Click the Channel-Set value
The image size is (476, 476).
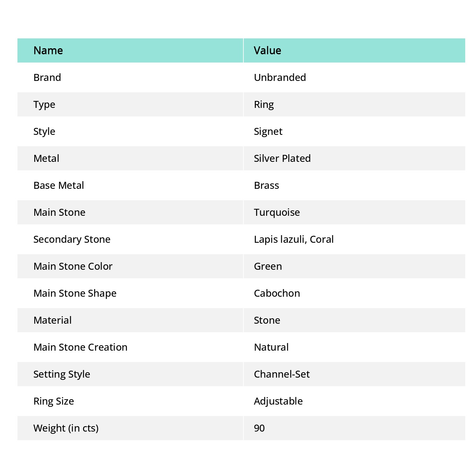(x=282, y=374)
